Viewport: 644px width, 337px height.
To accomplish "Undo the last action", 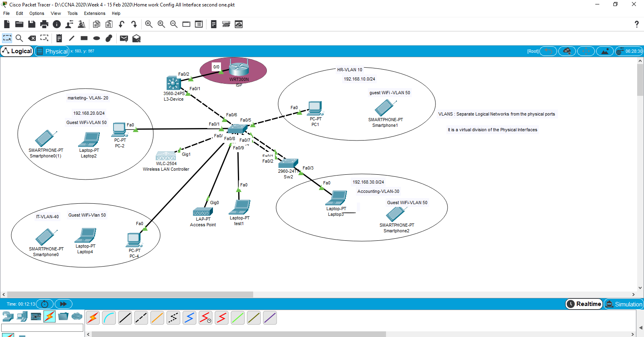I will (x=122, y=24).
